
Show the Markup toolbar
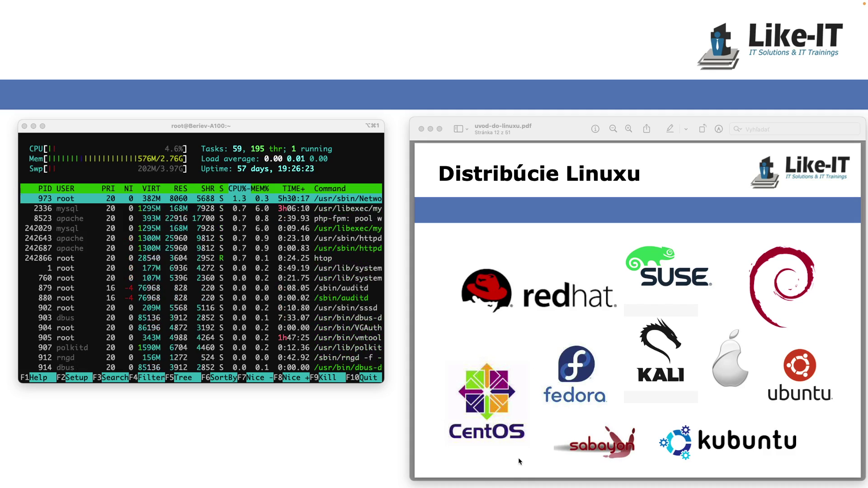click(x=719, y=129)
